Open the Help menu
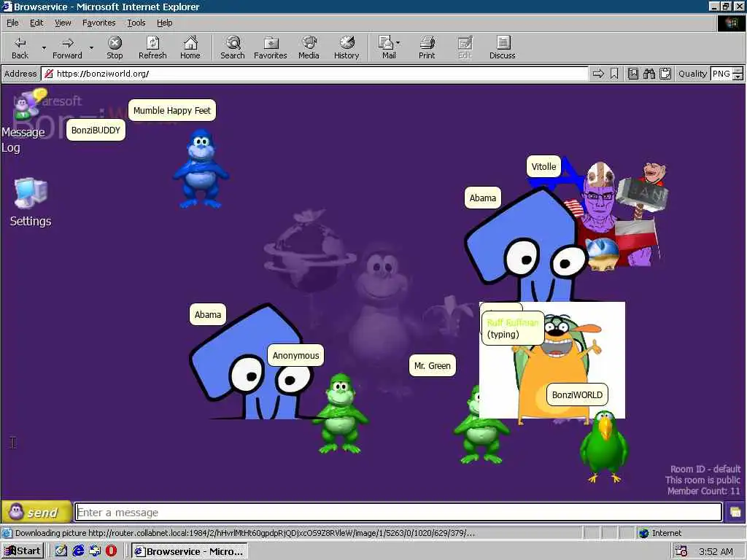 point(164,23)
